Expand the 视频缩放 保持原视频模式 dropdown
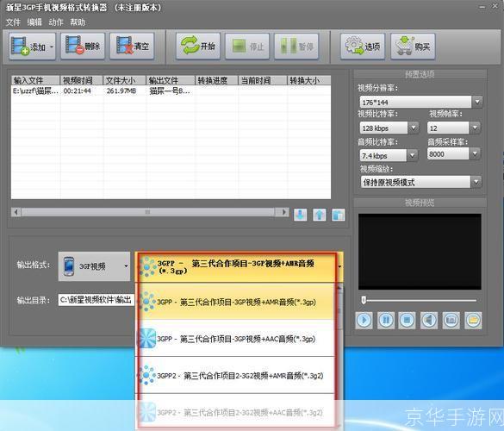Screen dimensions: 504x431 (x=476, y=182)
